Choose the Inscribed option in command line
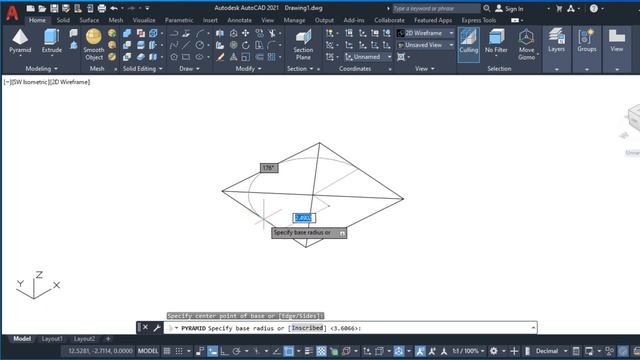 click(307, 328)
